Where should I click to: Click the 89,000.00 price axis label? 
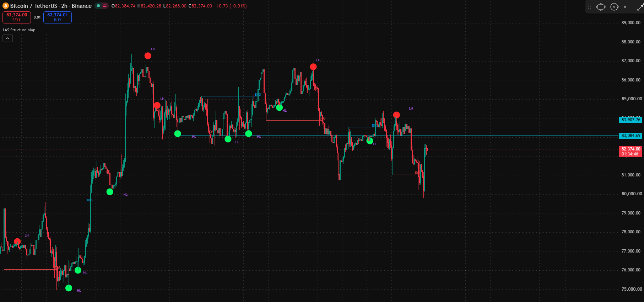631,23
